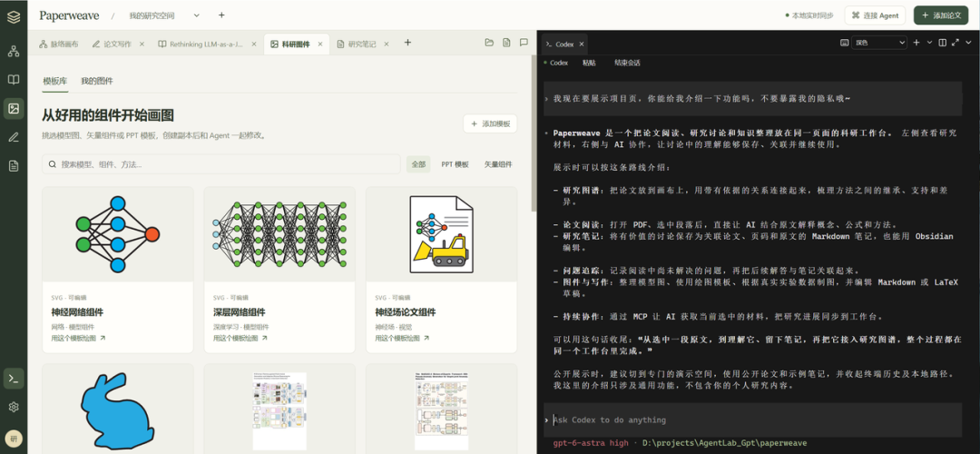This screenshot has height=454, width=980.
Task: Click 用这个模板绘图 under 神经网络组件
Action: [78, 338]
